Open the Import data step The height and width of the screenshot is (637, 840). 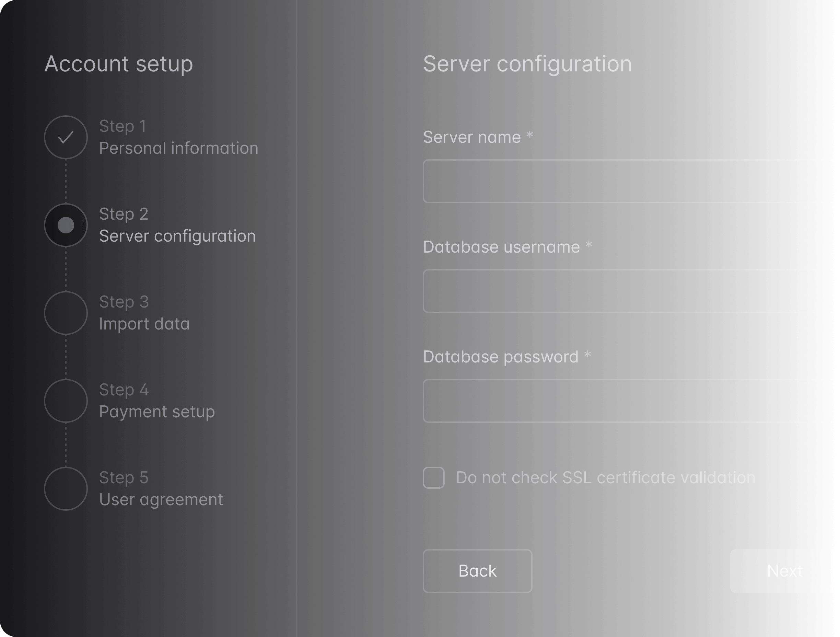[144, 324]
